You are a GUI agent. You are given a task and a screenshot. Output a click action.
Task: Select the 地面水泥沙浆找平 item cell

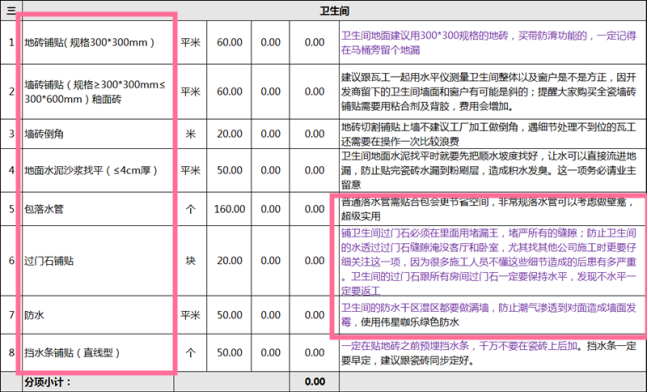tap(98, 170)
